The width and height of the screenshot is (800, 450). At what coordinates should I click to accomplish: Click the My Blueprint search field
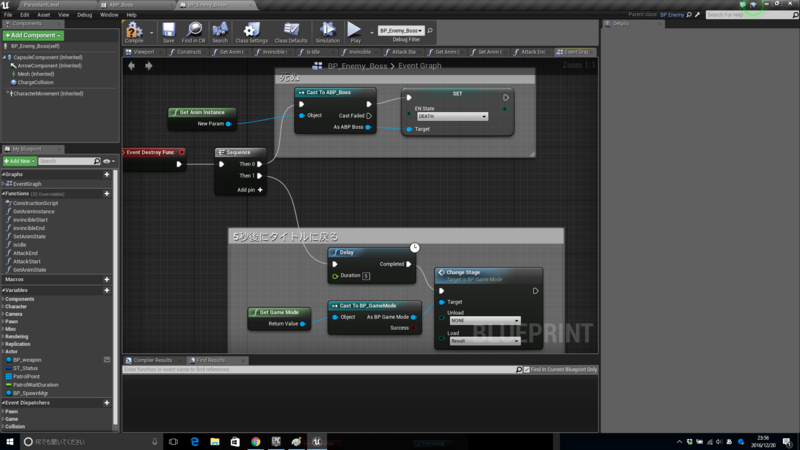(66, 161)
